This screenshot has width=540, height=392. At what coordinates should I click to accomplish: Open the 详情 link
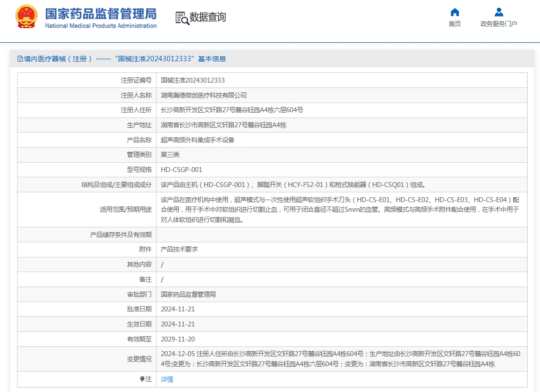(x=167, y=379)
